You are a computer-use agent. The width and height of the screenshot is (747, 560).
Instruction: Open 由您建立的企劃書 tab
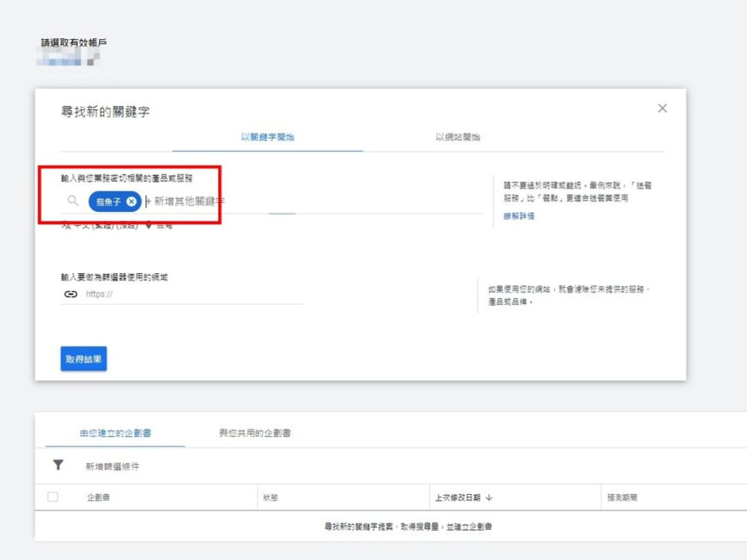tap(115, 433)
